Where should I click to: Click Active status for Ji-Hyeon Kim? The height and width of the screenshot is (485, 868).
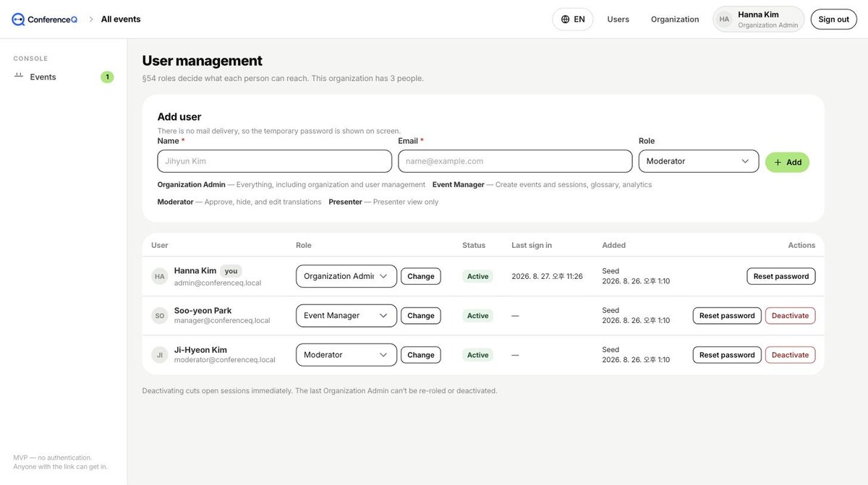(x=477, y=355)
